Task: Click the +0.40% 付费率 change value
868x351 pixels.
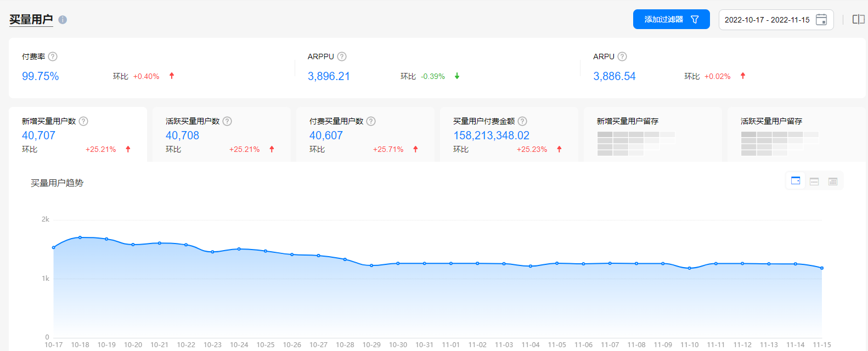Action: [x=146, y=76]
